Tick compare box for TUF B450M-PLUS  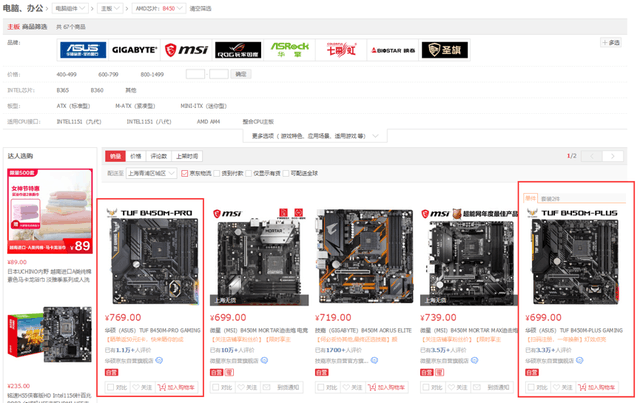coord(531,387)
